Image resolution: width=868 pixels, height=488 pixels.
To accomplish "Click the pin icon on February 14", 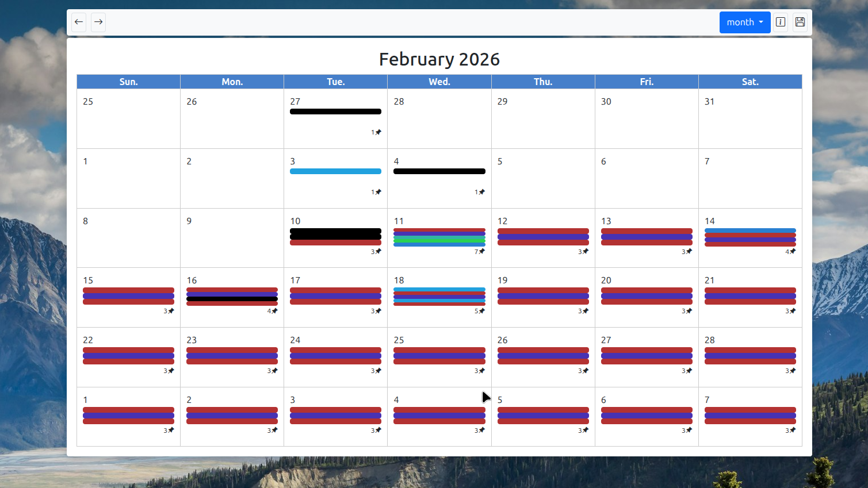I will (x=793, y=252).
